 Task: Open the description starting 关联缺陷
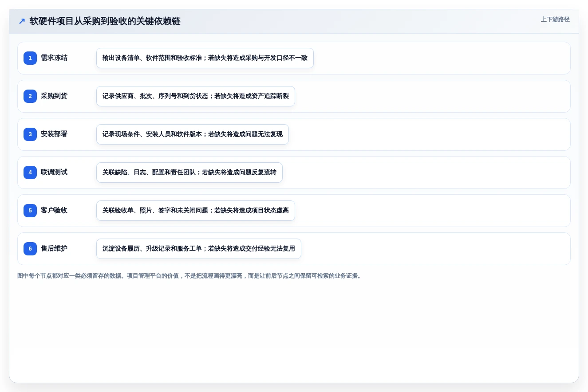[x=189, y=172]
